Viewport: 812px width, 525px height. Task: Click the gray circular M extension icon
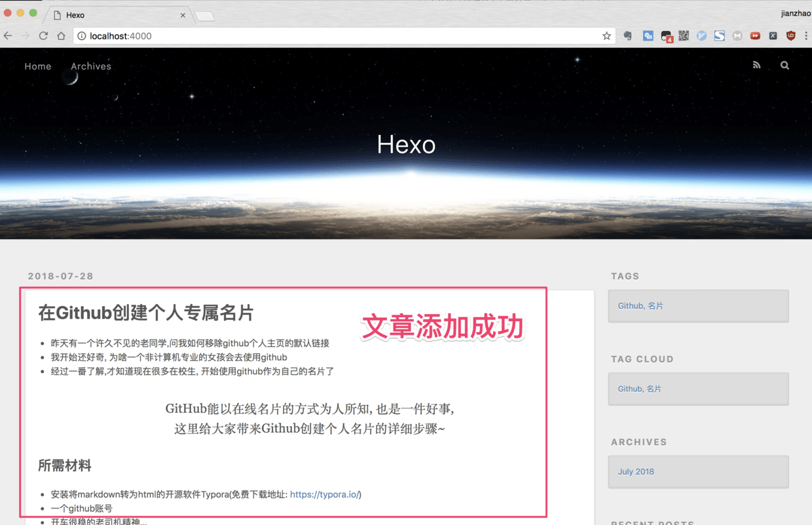click(x=737, y=36)
